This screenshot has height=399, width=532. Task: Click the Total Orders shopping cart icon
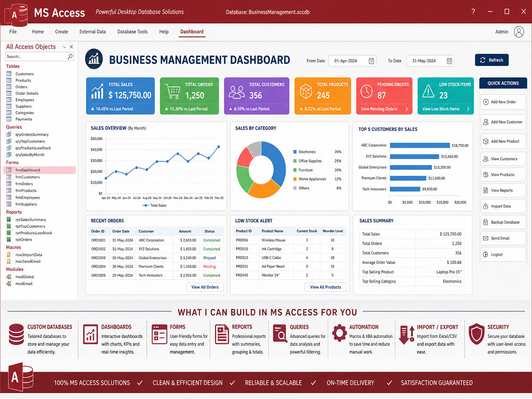(173, 92)
